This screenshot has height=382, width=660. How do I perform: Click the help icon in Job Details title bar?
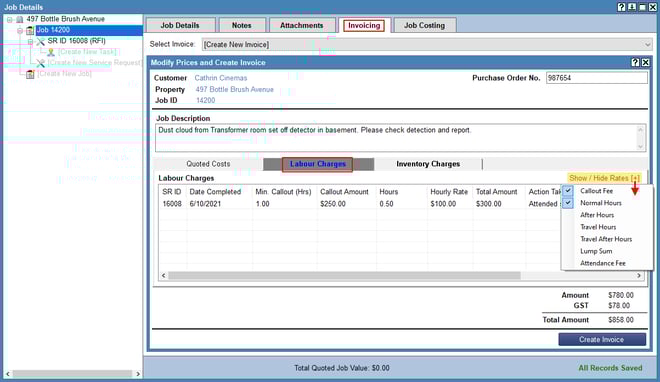[x=621, y=7]
